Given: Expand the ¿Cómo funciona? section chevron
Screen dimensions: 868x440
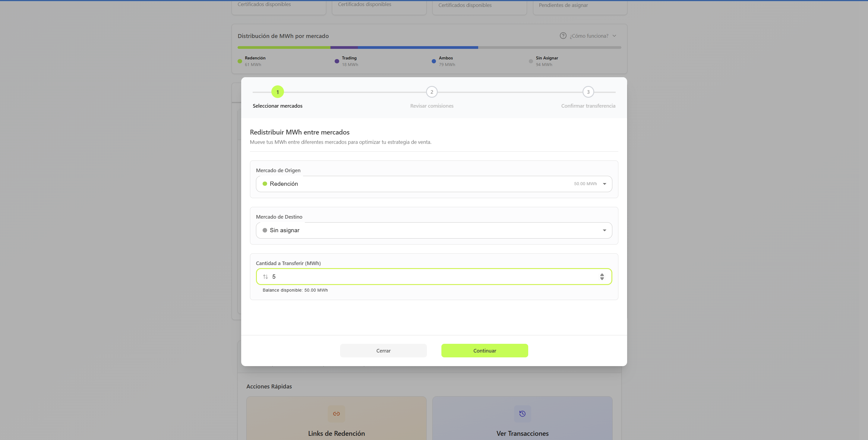Looking at the screenshot, I should pyautogui.click(x=614, y=36).
